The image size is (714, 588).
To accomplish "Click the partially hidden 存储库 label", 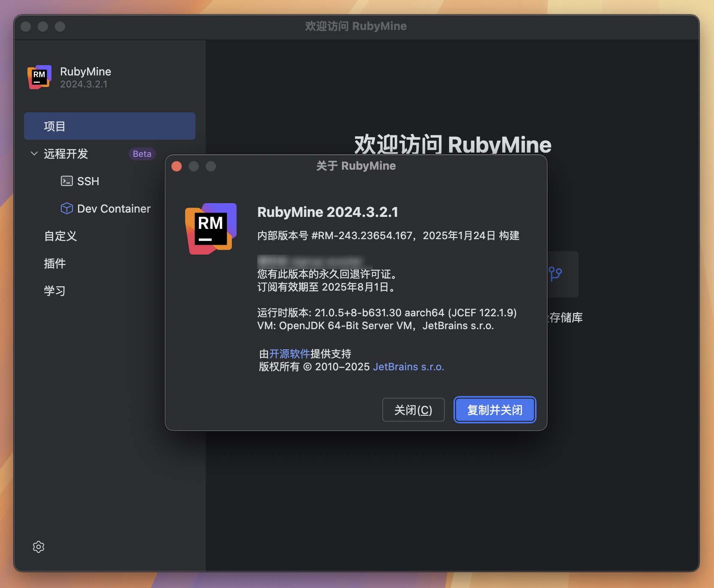I will click(566, 317).
